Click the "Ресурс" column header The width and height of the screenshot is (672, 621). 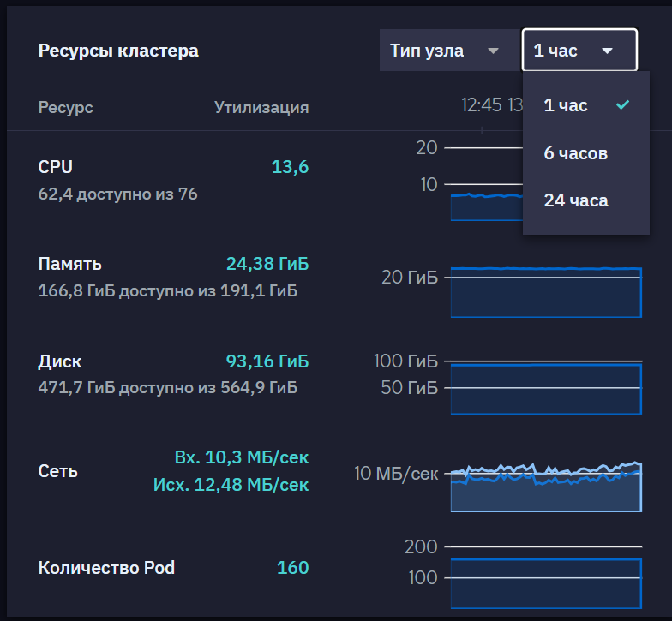65,107
